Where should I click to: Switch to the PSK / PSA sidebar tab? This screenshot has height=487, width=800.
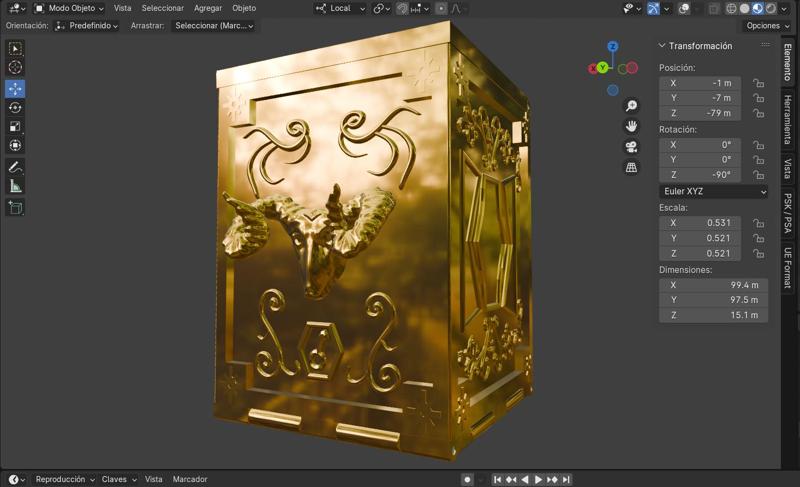pyautogui.click(x=788, y=213)
